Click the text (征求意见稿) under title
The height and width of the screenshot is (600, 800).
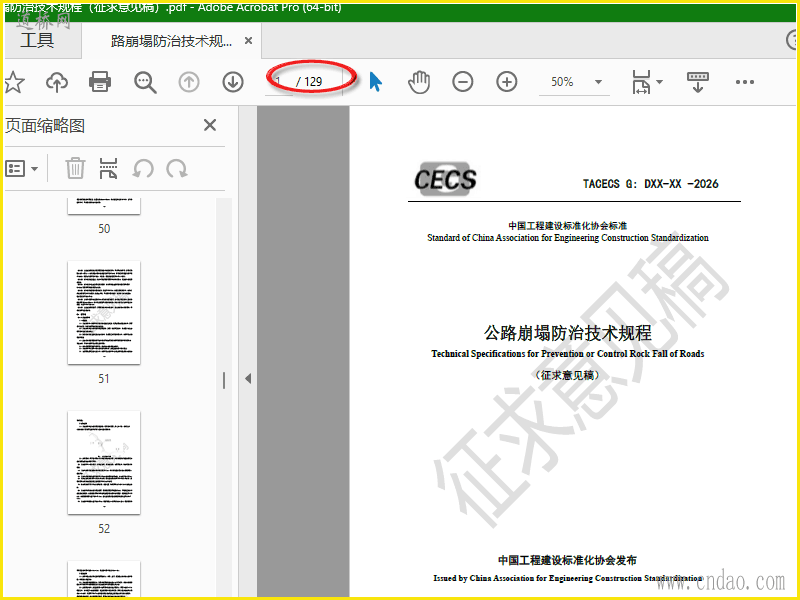pos(567,375)
